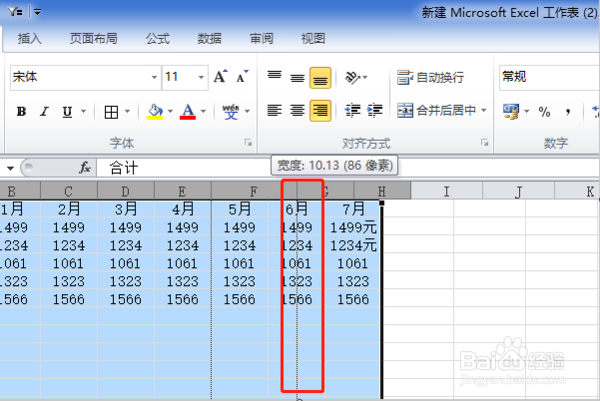Viewport: 600px width, 401px height.
Task: Select column D header
Action: tap(126, 191)
